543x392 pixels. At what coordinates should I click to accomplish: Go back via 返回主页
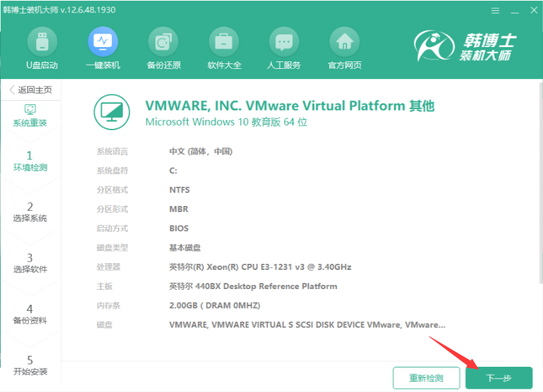pos(30,90)
